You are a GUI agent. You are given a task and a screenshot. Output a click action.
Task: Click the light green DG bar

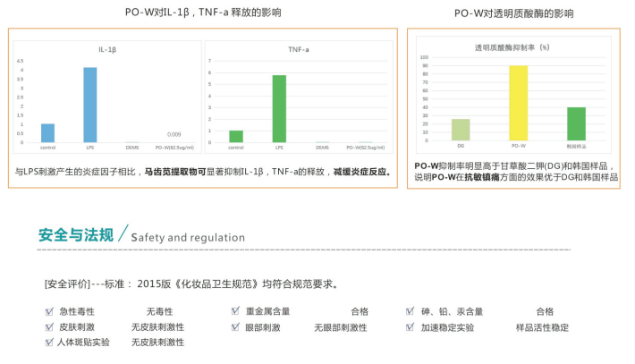point(461,129)
